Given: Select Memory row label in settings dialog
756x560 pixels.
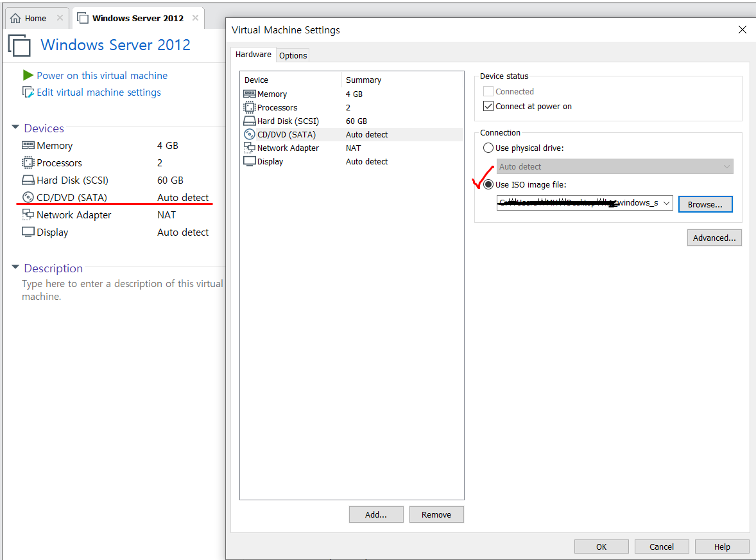Looking at the screenshot, I should coord(272,94).
